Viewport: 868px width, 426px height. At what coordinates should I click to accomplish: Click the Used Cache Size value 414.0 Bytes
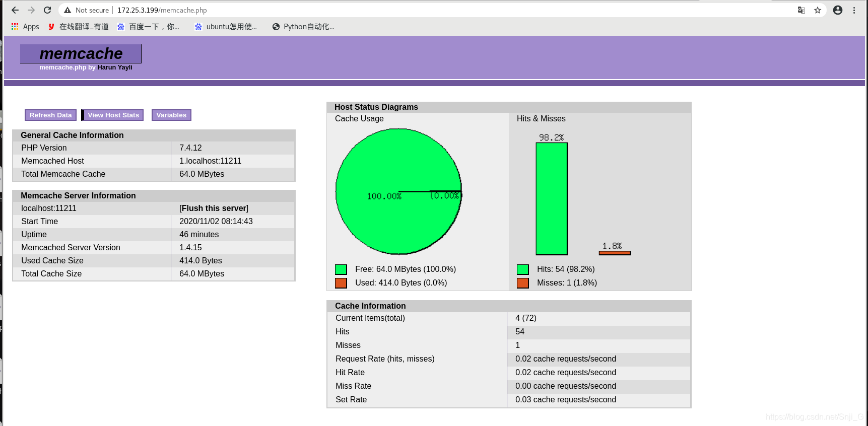coord(201,261)
